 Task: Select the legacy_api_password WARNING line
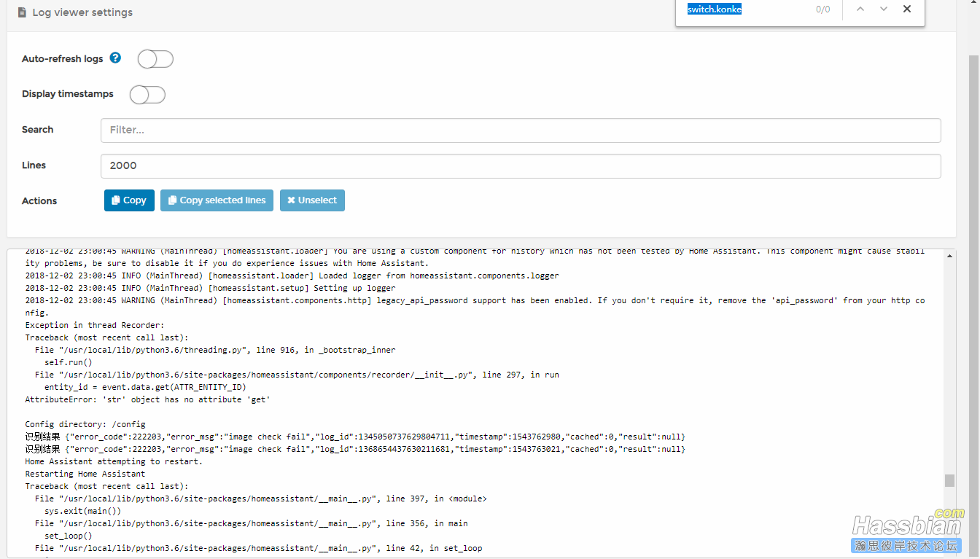click(475, 306)
